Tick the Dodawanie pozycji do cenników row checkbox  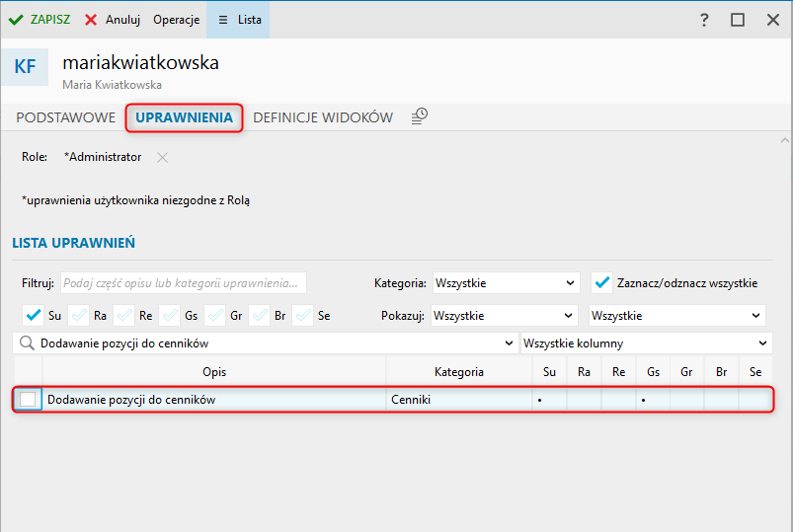28,400
